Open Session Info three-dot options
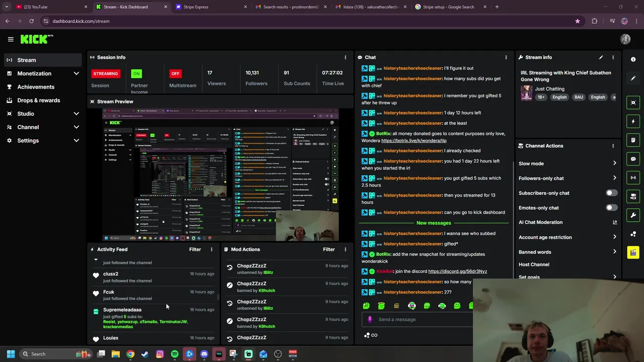Image resolution: width=644 pixels, height=362 pixels. 345,57
